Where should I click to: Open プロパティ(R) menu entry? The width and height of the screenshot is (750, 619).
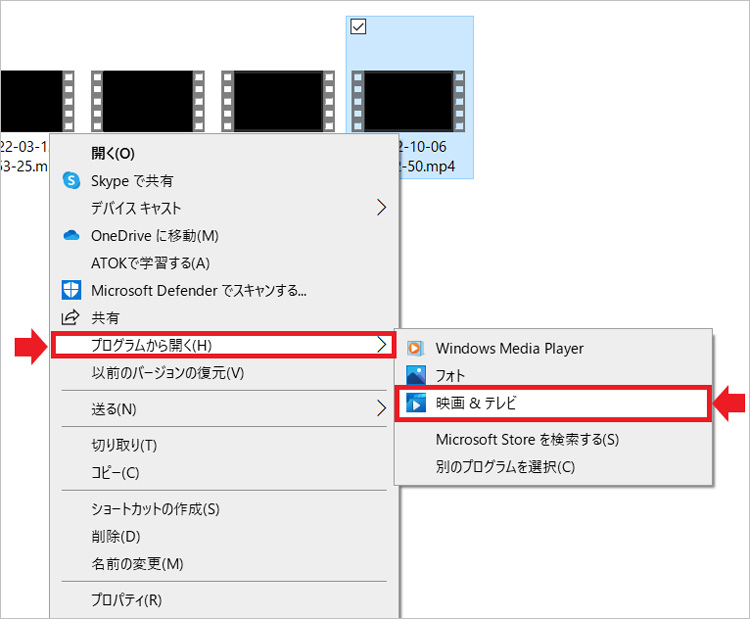225,599
